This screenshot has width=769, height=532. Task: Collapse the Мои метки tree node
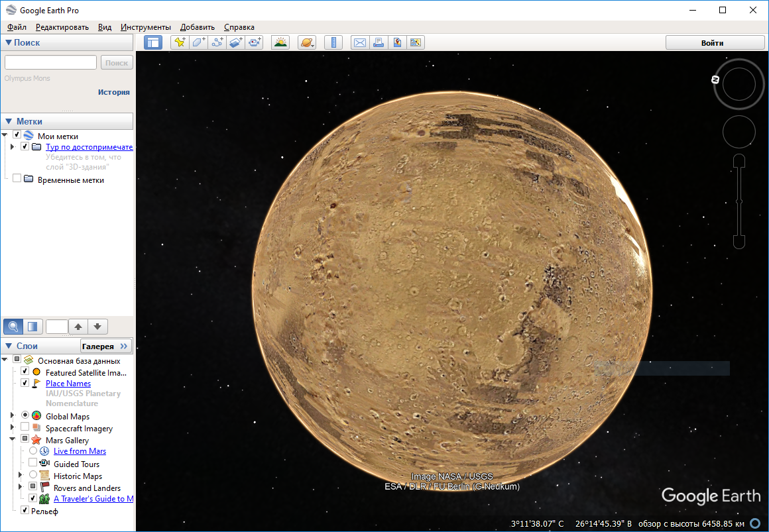(5, 135)
